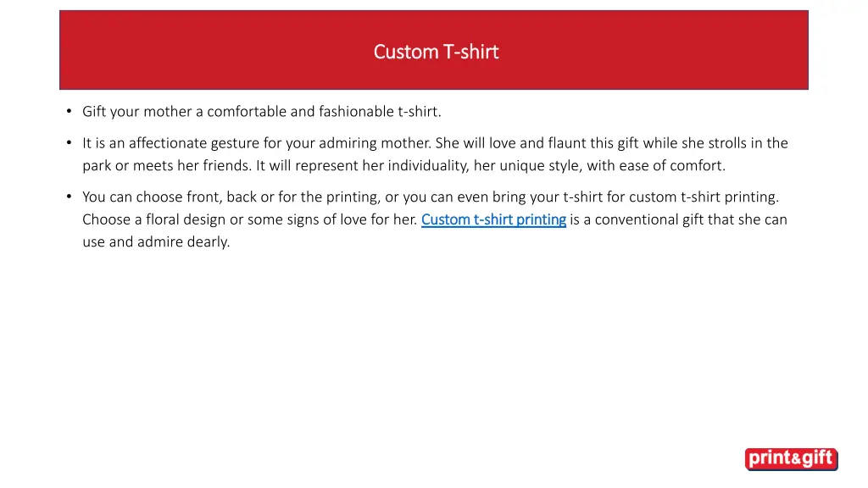Click the word "print" in the logo
This screenshot has height=488, width=868.
(770, 459)
